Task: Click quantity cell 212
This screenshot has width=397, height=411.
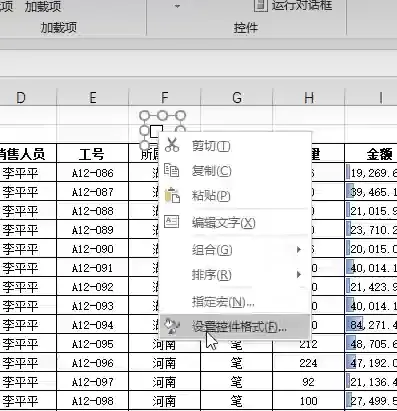Action: coord(309,345)
